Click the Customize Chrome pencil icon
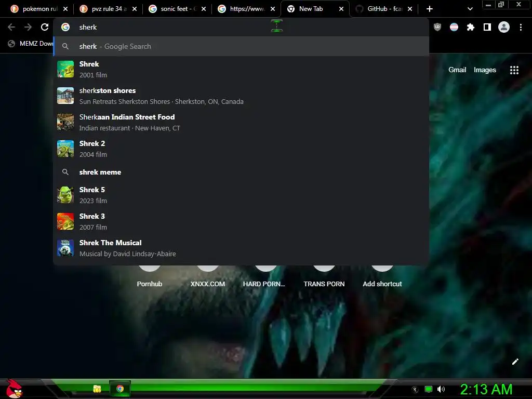The image size is (532, 399). pyautogui.click(x=515, y=362)
